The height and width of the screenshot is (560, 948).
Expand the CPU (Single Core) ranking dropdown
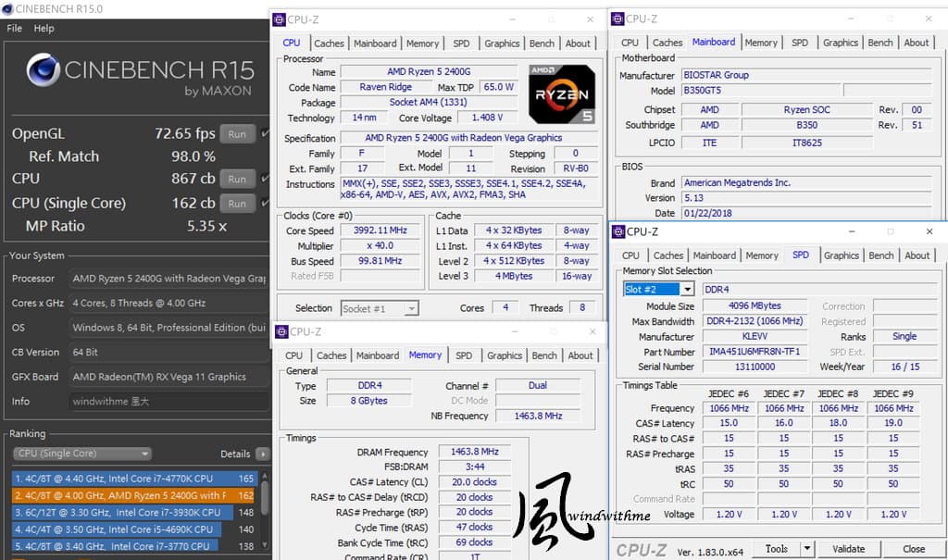(82, 454)
